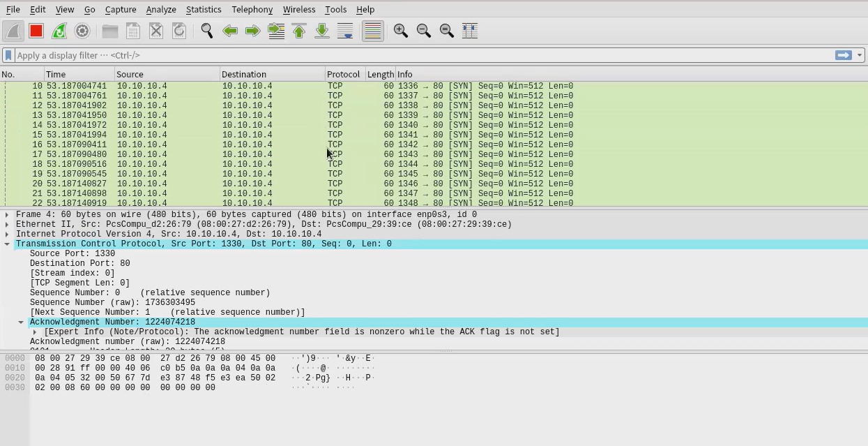
Task: Zoom out the main window text
Action: tap(424, 31)
